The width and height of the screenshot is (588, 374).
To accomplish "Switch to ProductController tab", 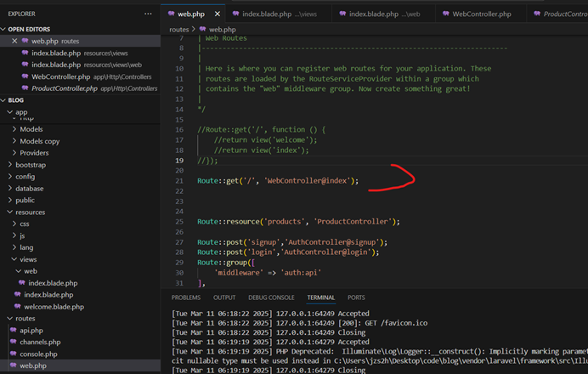I will pos(559,14).
